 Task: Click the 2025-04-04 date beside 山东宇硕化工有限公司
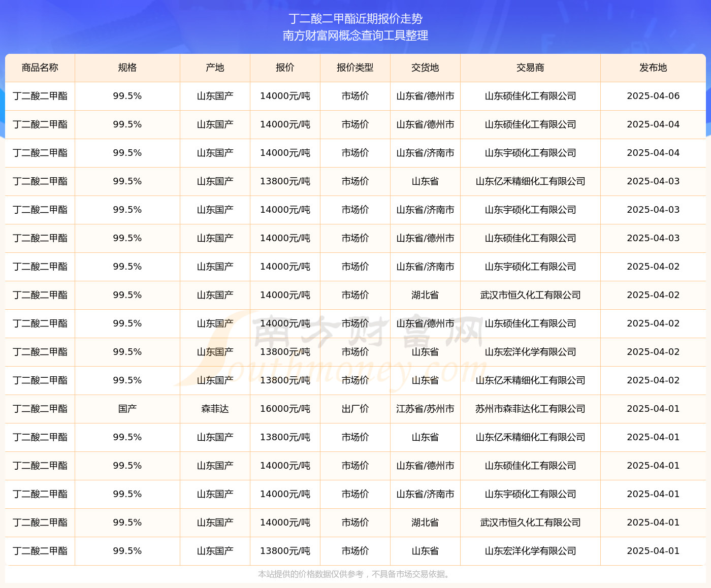pos(653,153)
